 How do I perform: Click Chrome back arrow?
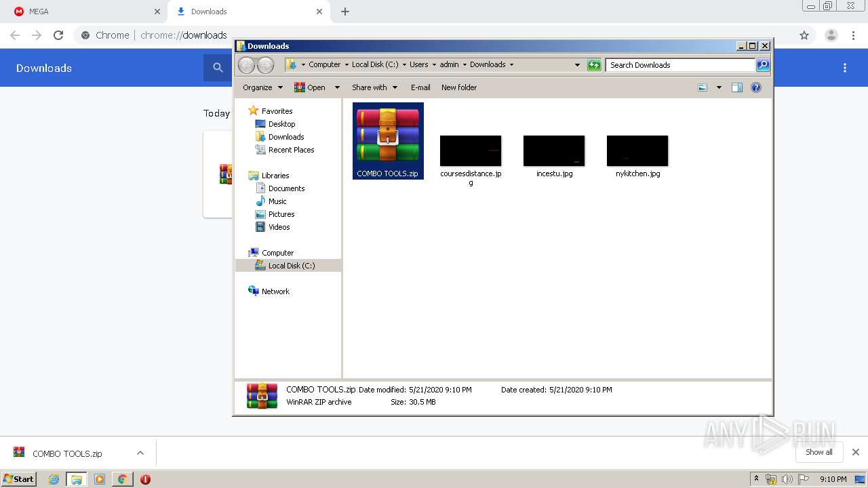15,35
